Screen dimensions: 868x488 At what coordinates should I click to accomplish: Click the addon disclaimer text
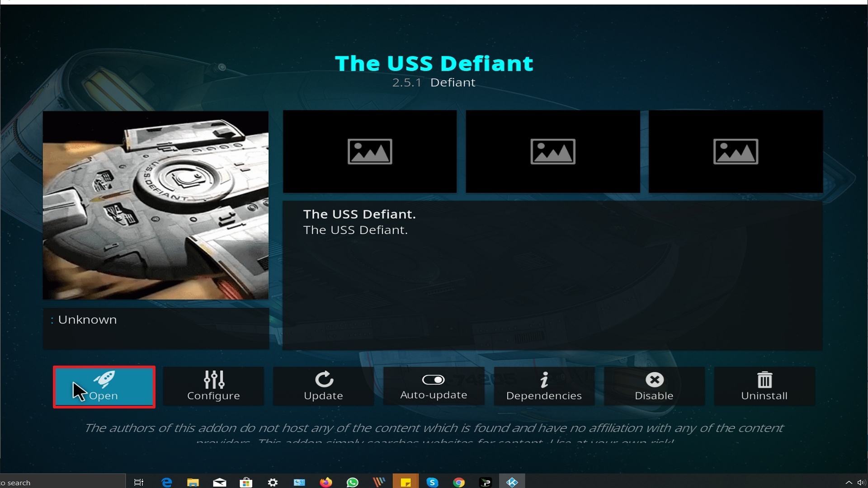click(434, 432)
